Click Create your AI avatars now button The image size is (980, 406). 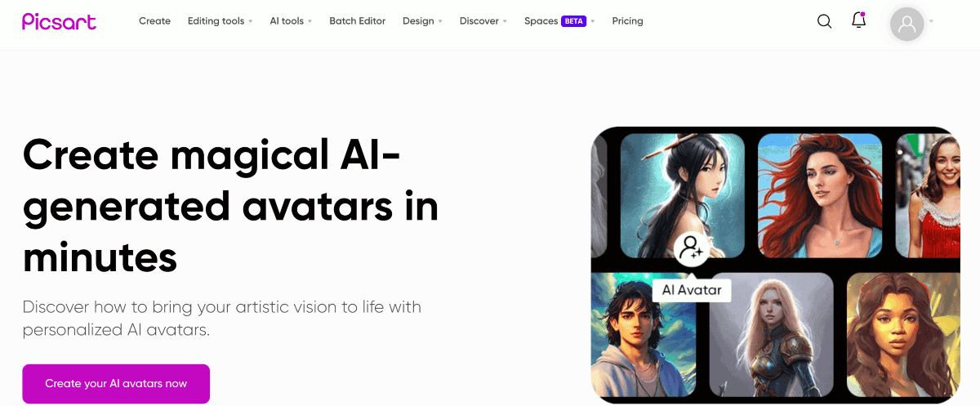click(x=116, y=383)
